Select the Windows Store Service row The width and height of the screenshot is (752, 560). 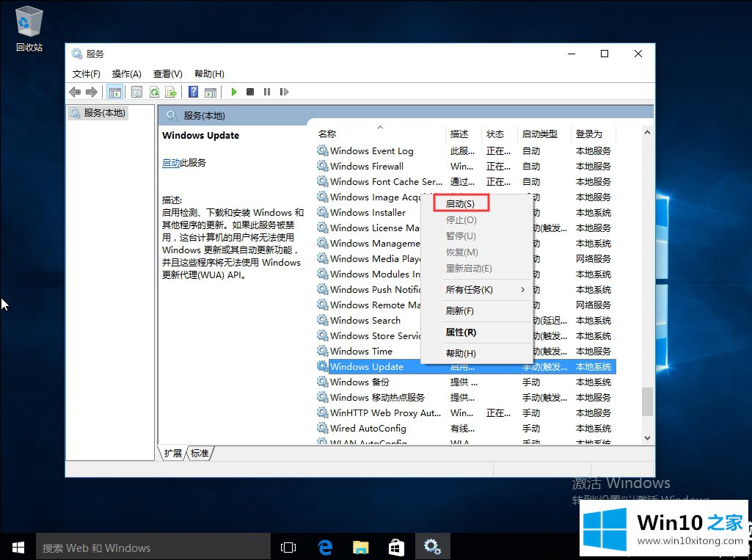368,335
